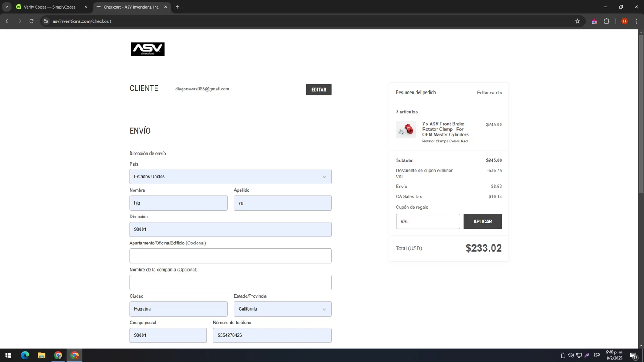Click the address bar URL
This screenshot has height=362, width=644.
coord(82,21)
